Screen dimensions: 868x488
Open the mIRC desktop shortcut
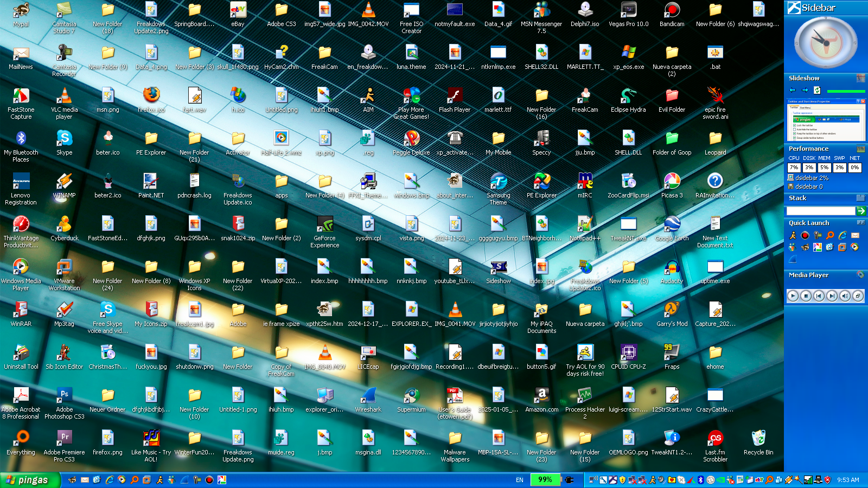(x=585, y=186)
